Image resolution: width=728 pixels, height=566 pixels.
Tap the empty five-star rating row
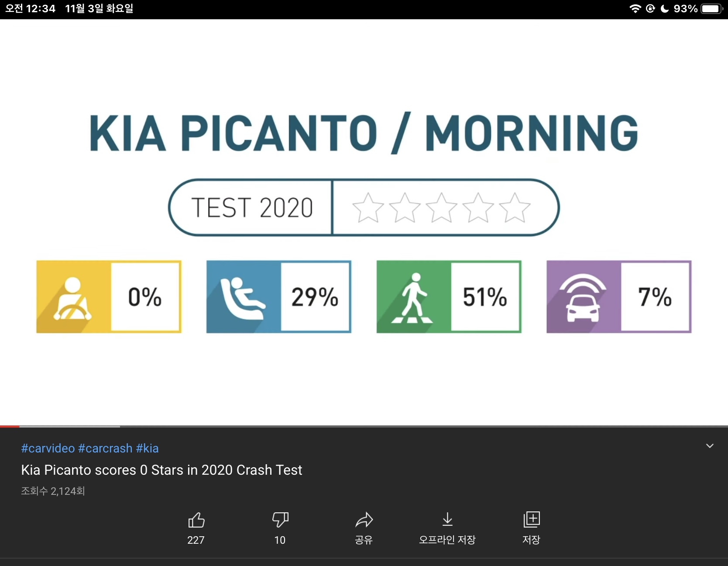(x=441, y=208)
